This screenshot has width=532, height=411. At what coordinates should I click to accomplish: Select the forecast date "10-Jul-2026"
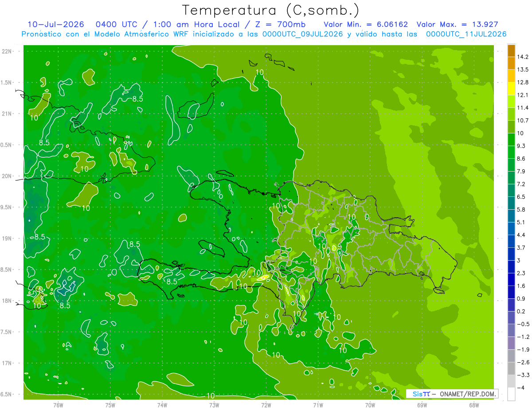tap(55, 24)
